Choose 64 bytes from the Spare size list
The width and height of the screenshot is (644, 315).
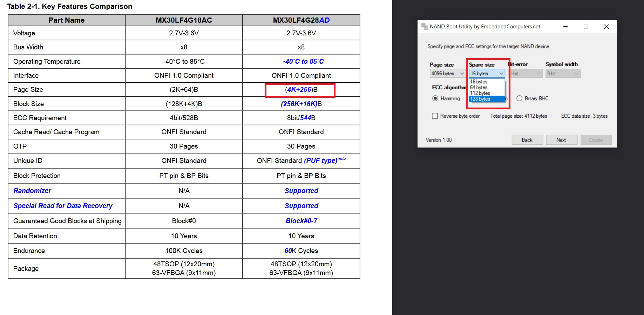coord(487,87)
